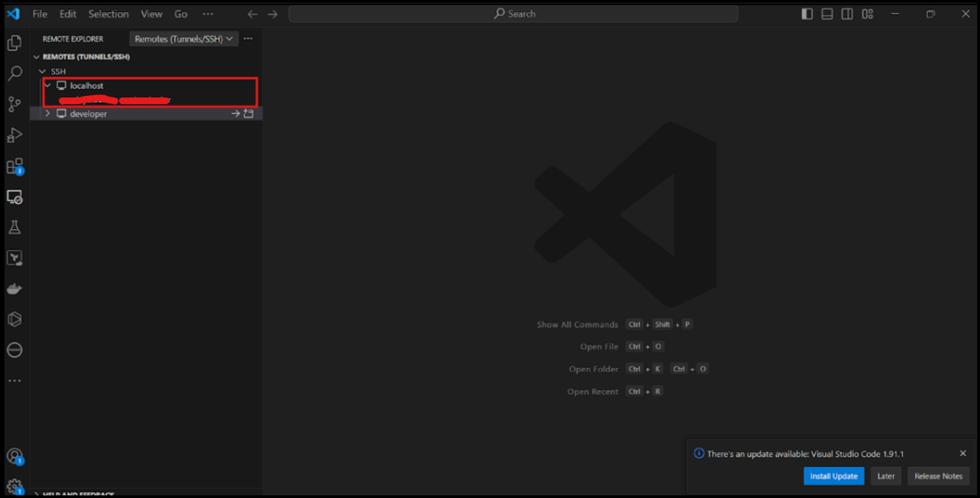
Task: Open the Extensions view icon
Action: point(14,166)
